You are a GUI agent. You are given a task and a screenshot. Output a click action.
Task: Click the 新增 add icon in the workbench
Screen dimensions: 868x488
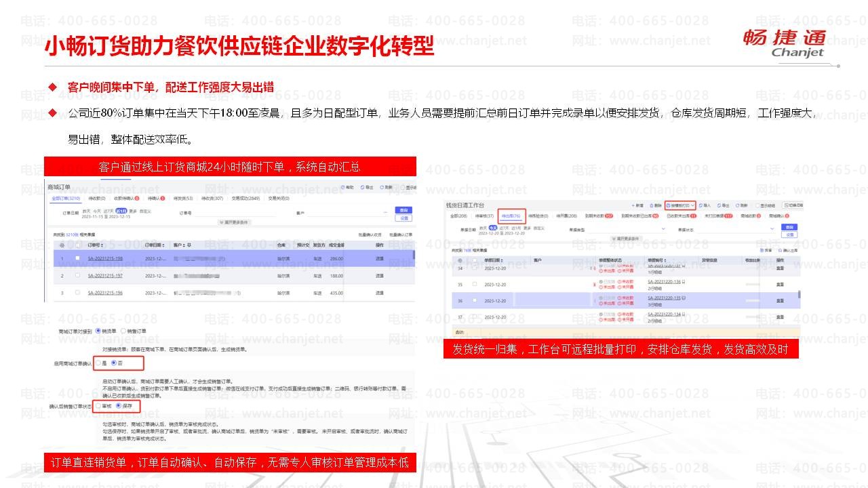click(633, 205)
